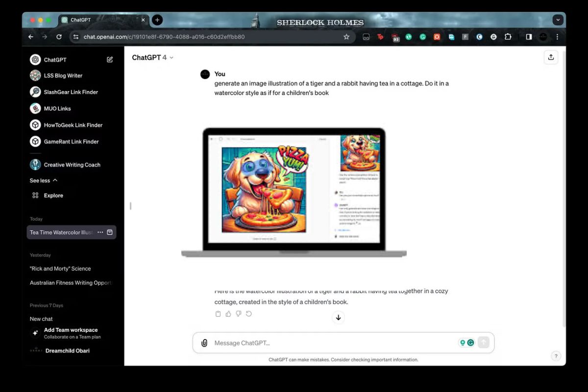Share this chat via upload icon

551,57
